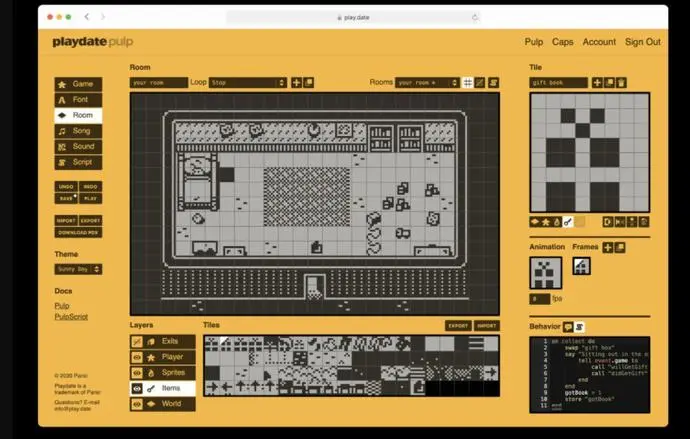The height and width of the screenshot is (439, 690).
Task: Invert the tile pixels icon
Action: (608, 222)
